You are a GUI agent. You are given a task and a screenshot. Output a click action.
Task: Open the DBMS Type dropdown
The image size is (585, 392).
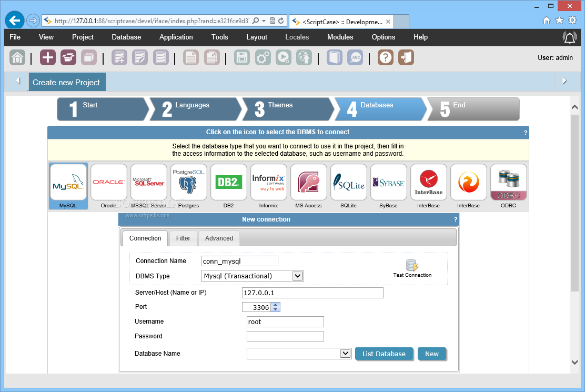point(297,276)
